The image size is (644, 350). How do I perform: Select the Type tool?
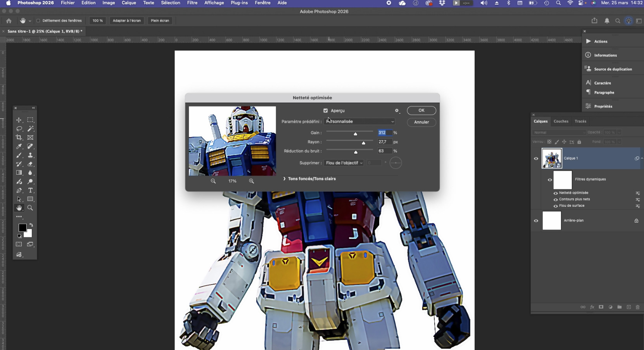point(30,190)
